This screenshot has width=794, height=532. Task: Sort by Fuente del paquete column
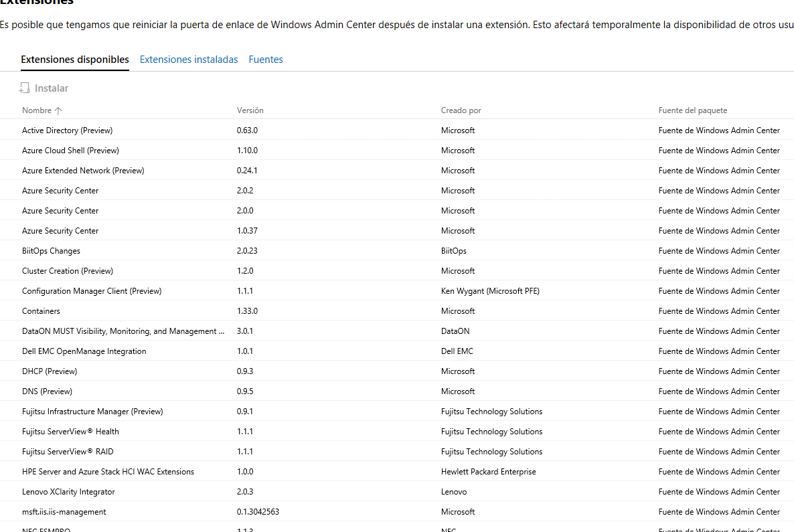(x=692, y=110)
